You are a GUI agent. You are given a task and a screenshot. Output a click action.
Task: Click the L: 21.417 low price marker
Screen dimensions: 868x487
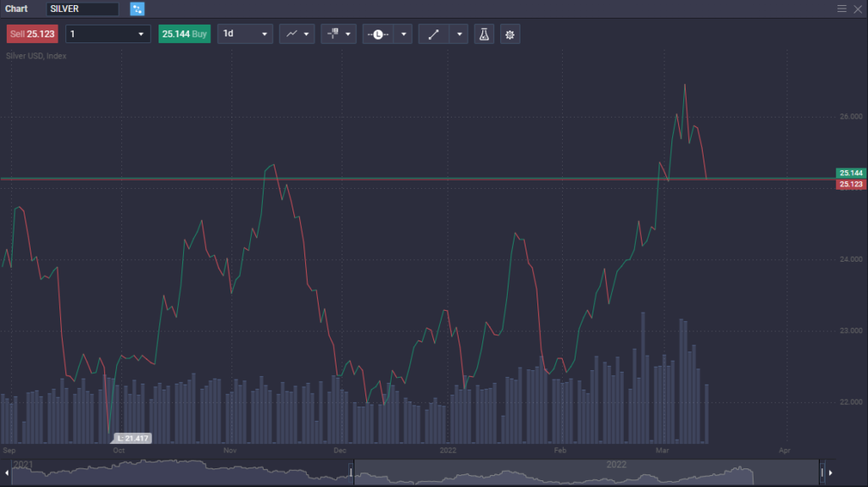coord(132,438)
